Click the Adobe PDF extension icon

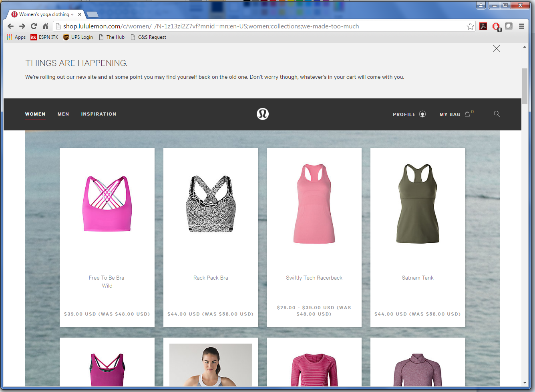(483, 26)
